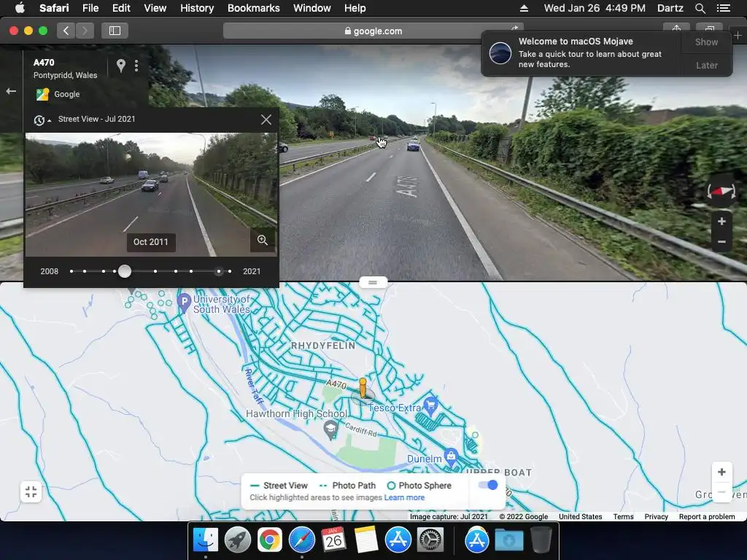Open the Apple menu

[x=20, y=8]
